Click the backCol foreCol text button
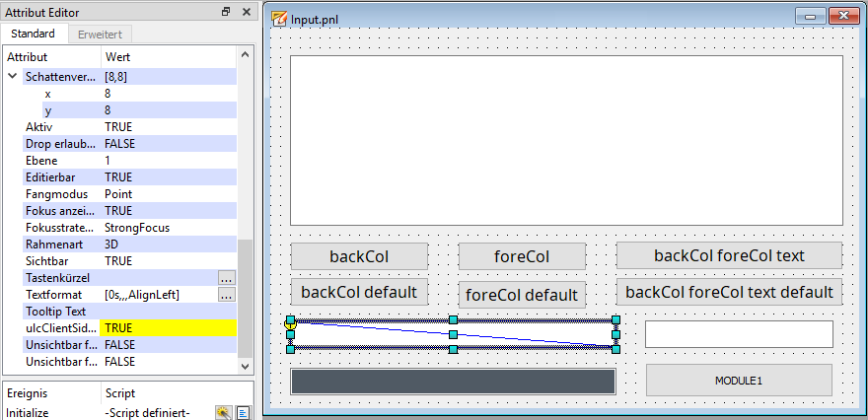 pyautogui.click(x=729, y=255)
